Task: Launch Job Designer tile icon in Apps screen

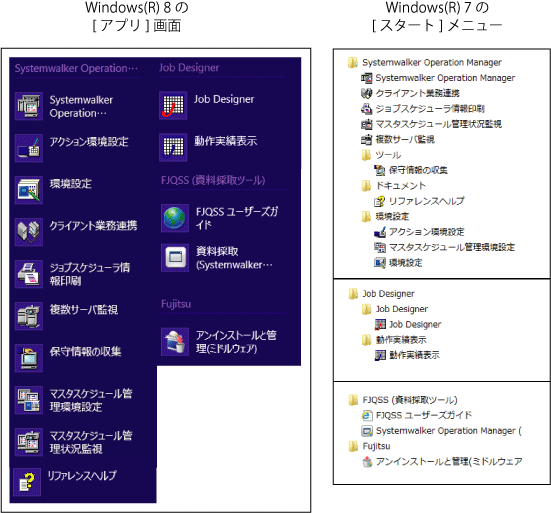Action: coord(173,105)
